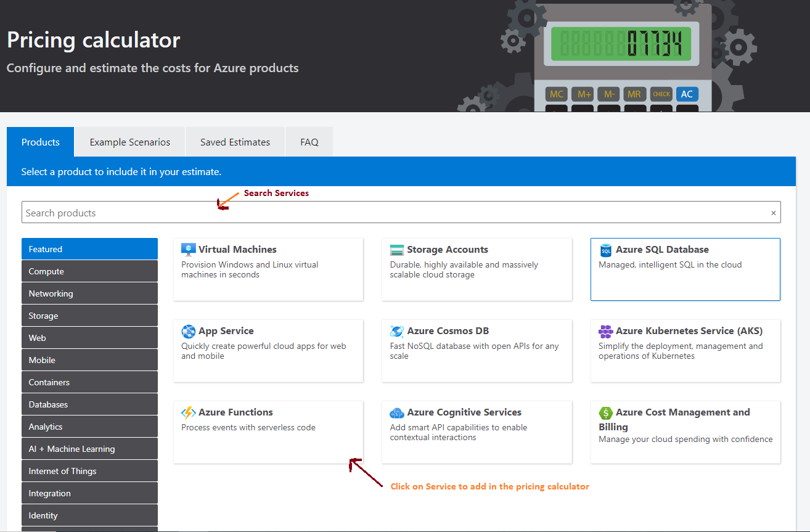Select the Analytics category

coord(89,427)
